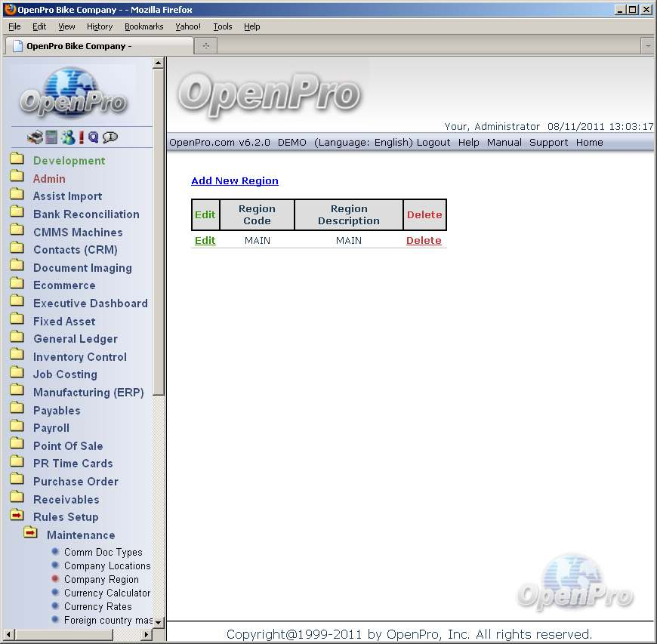657x644 pixels.
Task: Click the folder icon beside General Ledger
Action: pos(17,338)
